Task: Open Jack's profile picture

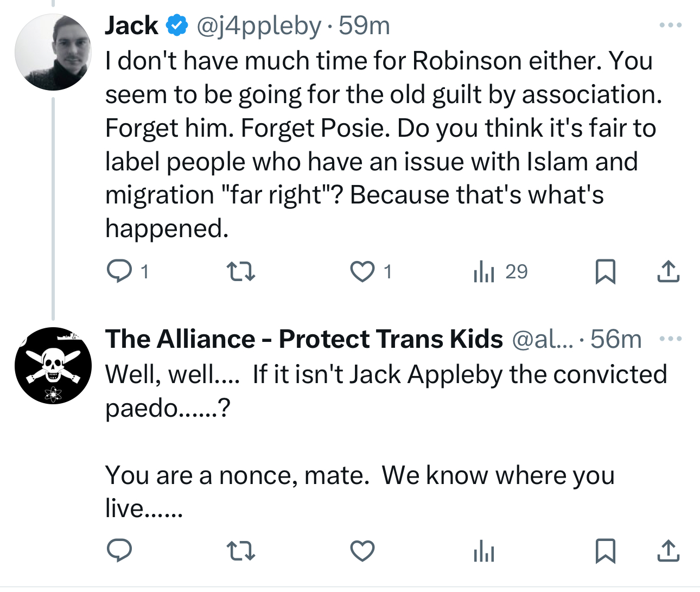Action: click(x=53, y=52)
